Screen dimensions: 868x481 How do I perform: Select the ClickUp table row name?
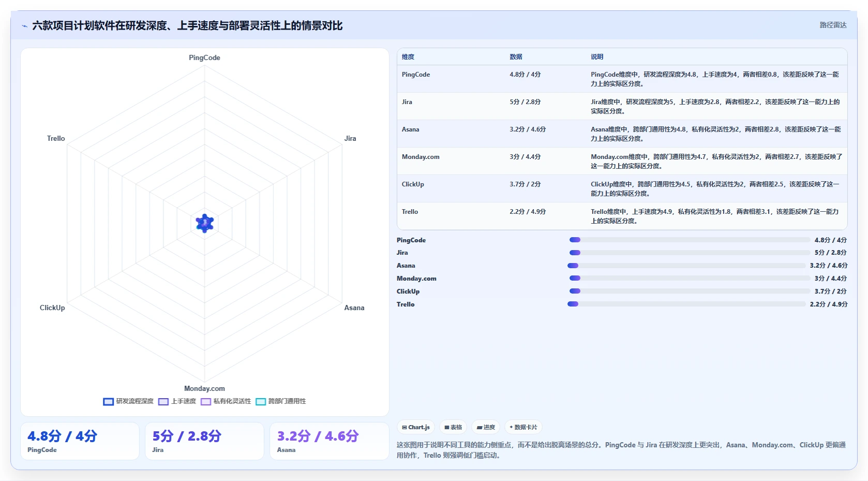(413, 184)
